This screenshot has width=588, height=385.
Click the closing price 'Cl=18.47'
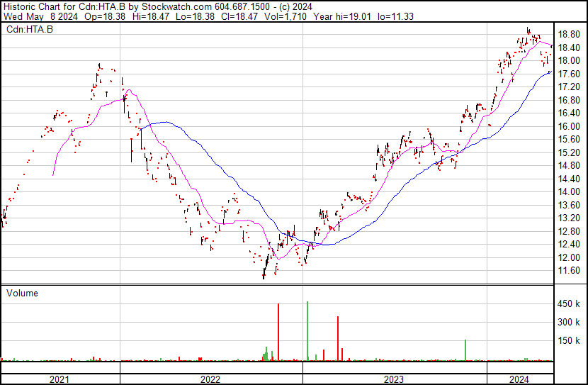239,16
